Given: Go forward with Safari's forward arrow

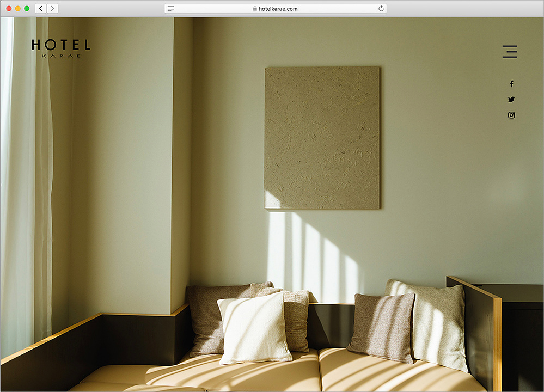Looking at the screenshot, I should [52, 8].
